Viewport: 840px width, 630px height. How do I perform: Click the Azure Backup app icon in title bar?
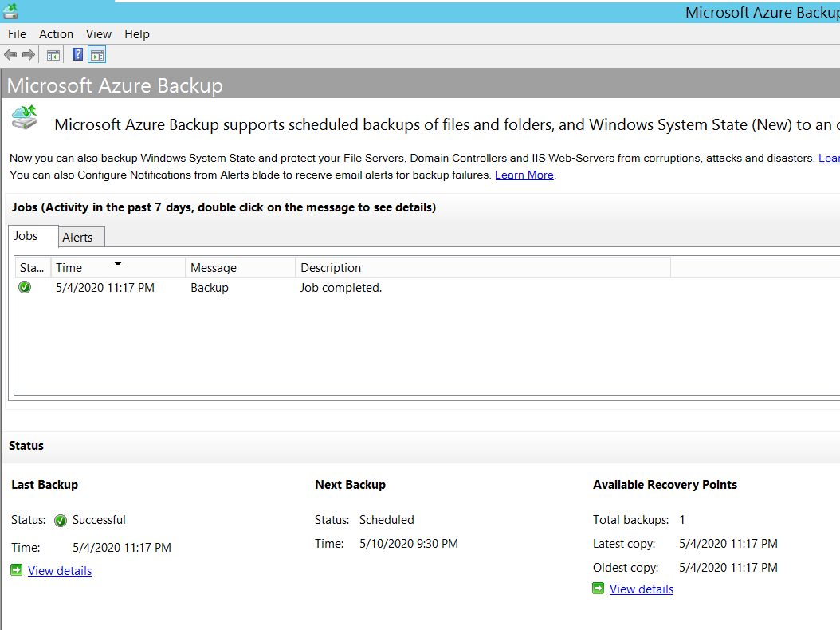(x=10, y=10)
